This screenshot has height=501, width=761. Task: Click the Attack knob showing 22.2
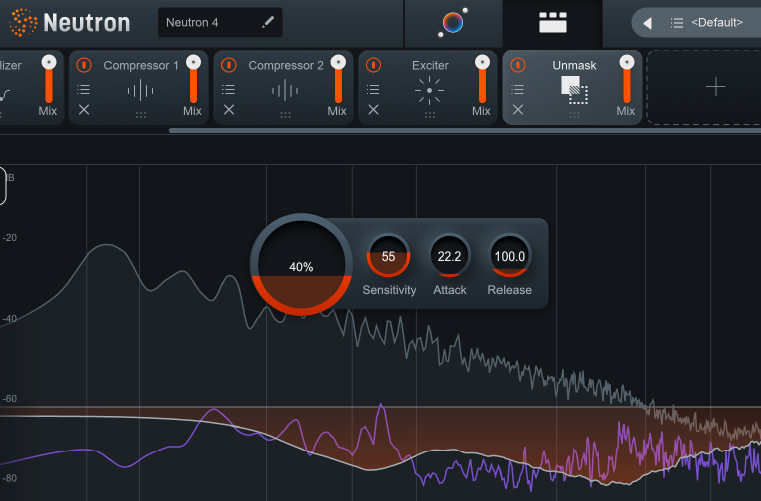pos(449,256)
